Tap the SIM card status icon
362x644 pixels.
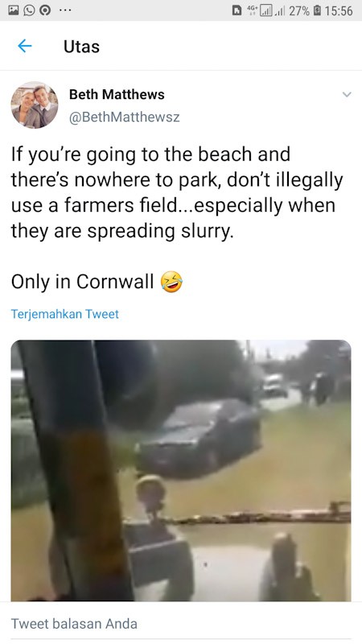pos(237,10)
